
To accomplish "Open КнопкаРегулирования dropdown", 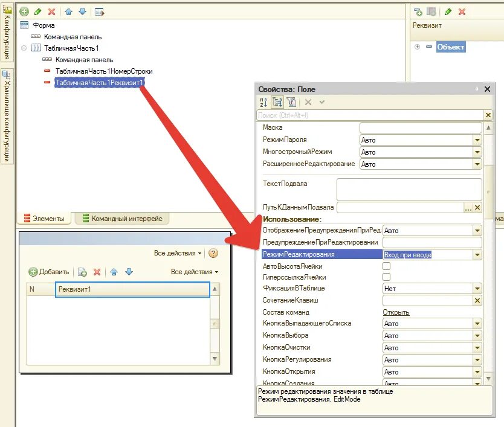I will (477, 360).
